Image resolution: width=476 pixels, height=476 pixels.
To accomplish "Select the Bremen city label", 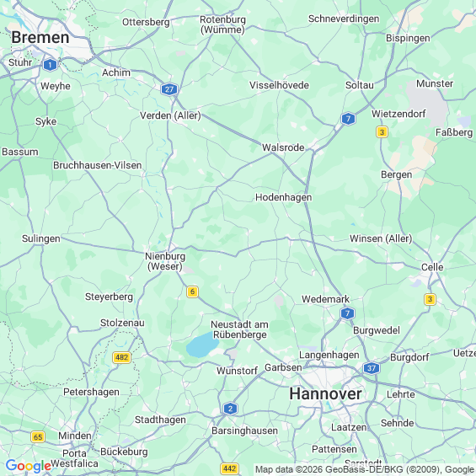I will coord(40,38).
